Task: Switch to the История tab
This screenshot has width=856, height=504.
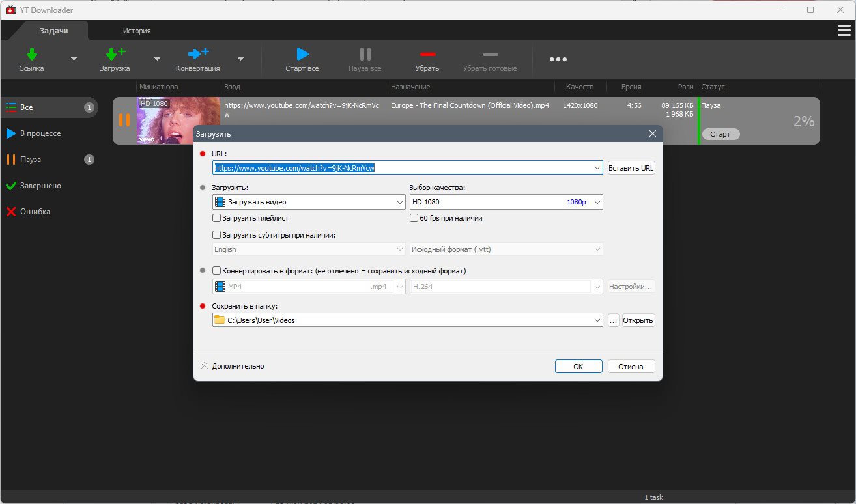Action: 137,31
